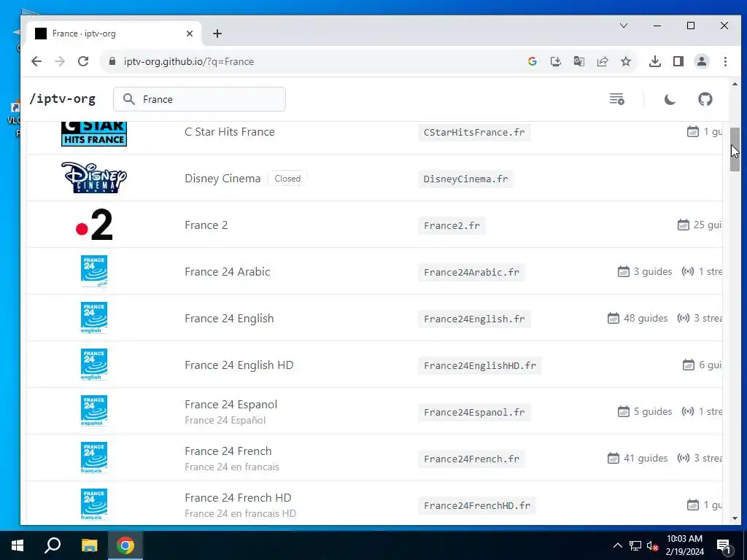Open File Explorer from taskbar

tap(89, 545)
